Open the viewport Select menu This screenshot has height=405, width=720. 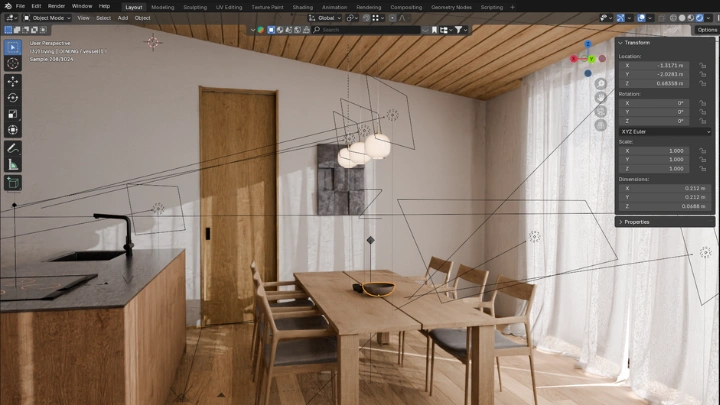(103, 18)
